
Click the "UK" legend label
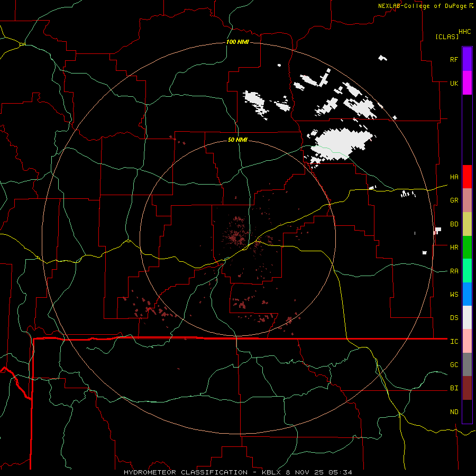(x=454, y=83)
